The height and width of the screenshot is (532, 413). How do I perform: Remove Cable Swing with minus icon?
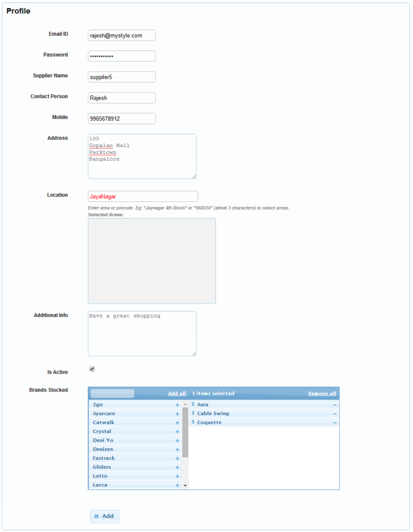click(335, 414)
